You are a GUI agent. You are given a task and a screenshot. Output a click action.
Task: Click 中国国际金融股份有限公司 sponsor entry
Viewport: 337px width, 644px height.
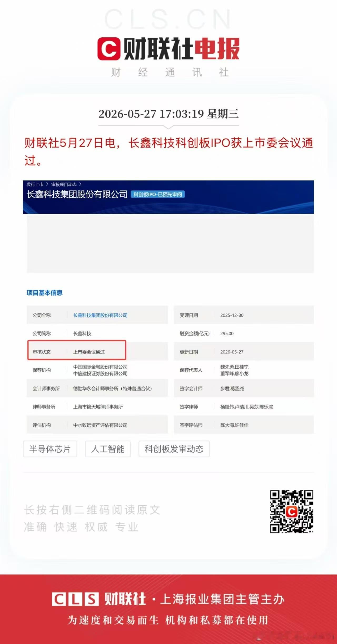pyautogui.click(x=100, y=367)
